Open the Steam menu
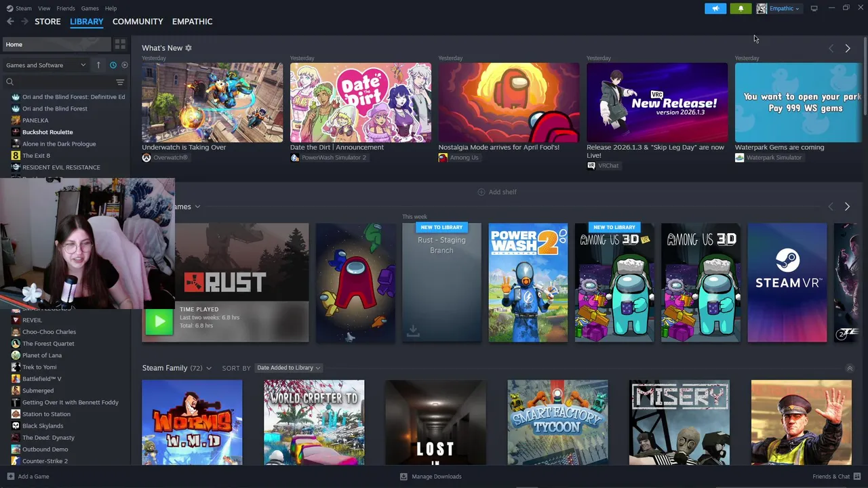Screen dimensions: 868x488 (x=20, y=8)
